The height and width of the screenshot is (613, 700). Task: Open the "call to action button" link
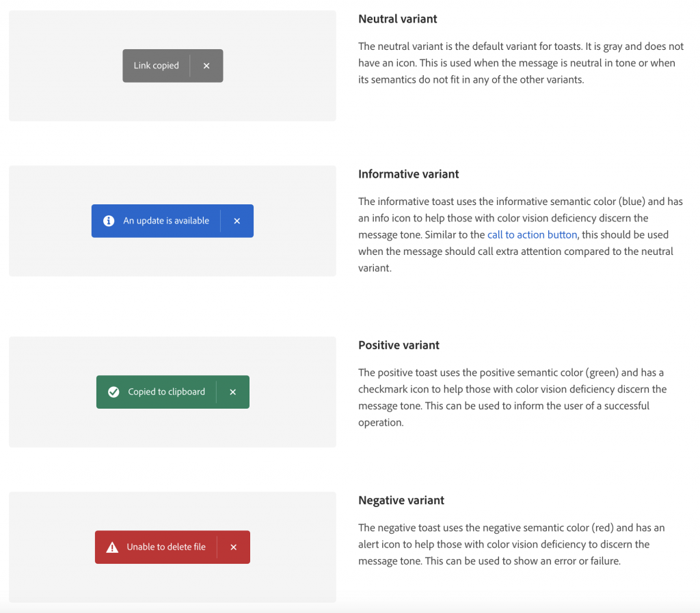tap(532, 234)
